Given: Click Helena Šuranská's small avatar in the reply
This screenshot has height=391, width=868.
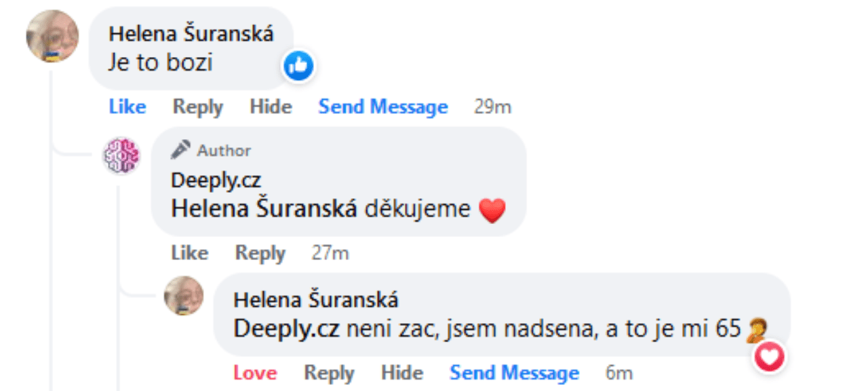Looking at the screenshot, I should pos(184,295).
